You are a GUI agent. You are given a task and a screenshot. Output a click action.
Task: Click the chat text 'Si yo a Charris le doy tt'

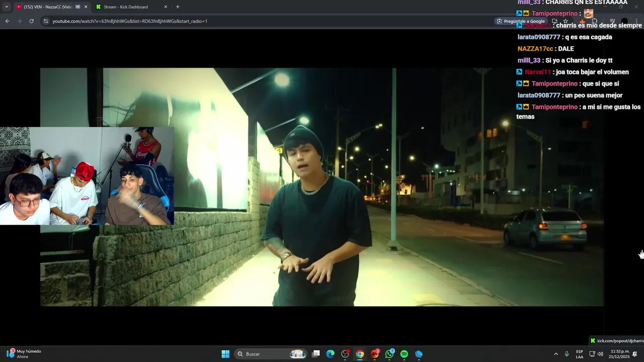point(579,60)
